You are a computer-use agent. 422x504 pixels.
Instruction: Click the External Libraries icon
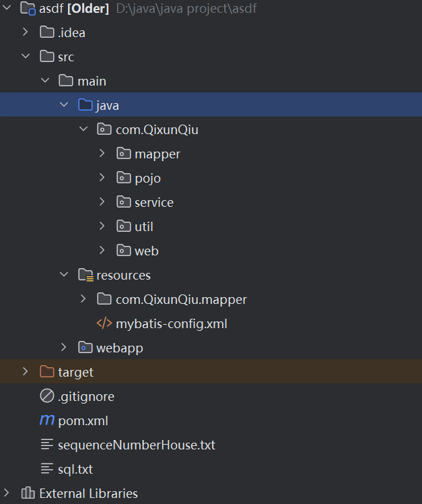click(28, 493)
